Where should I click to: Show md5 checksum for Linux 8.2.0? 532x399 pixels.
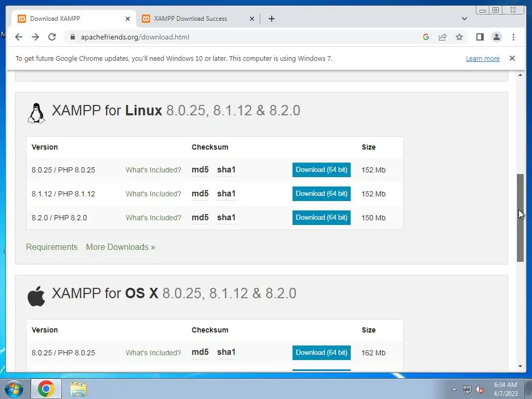tap(200, 217)
